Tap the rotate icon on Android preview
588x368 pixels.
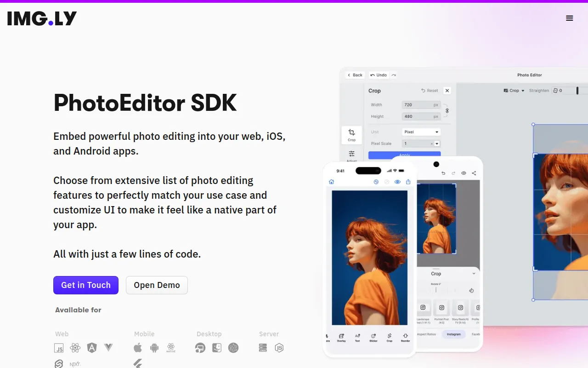pyautogui.click(x=471, y=291)
